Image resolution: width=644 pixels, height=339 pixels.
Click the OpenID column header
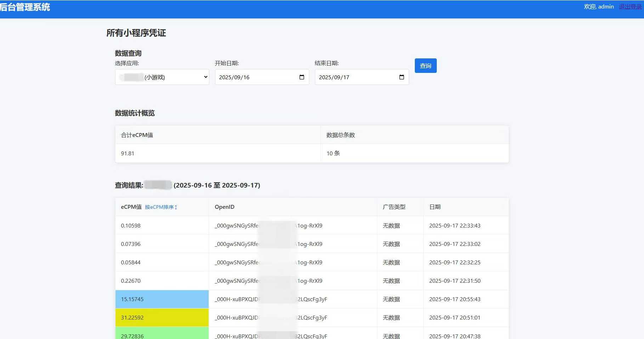click(x=225, y=207)
